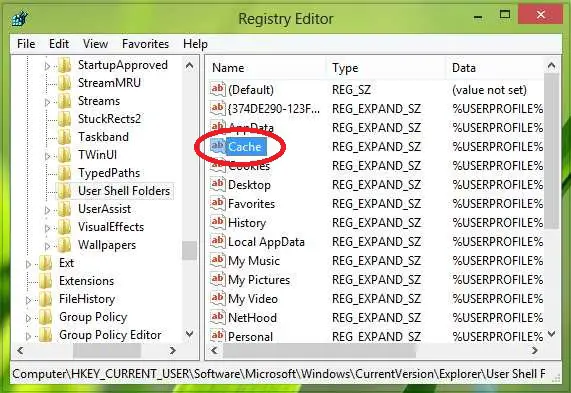571x393 pixels.
Task: Click the string icon of History value
Action: pyautogui.click(x=218, y=222)
